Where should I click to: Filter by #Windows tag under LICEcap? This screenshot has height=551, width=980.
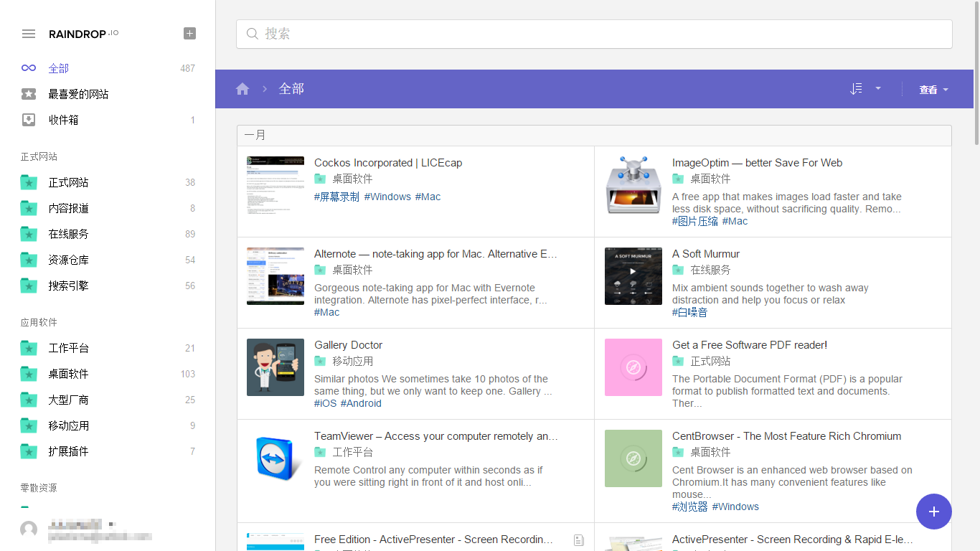click(x=387, y=197)
